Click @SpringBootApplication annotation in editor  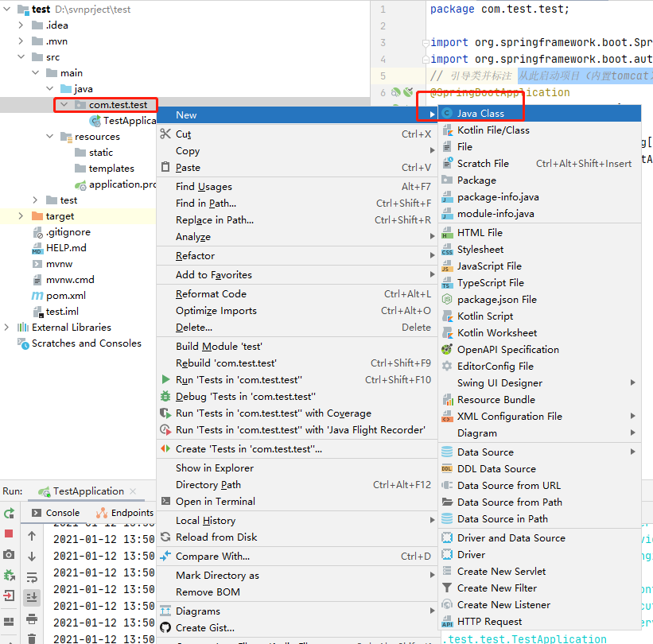(499, 92)
